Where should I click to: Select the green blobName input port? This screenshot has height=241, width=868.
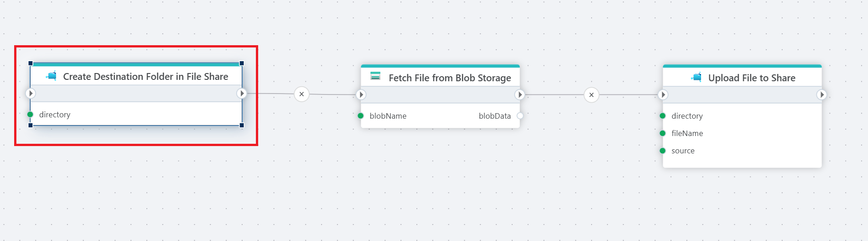tap(361, 116)
